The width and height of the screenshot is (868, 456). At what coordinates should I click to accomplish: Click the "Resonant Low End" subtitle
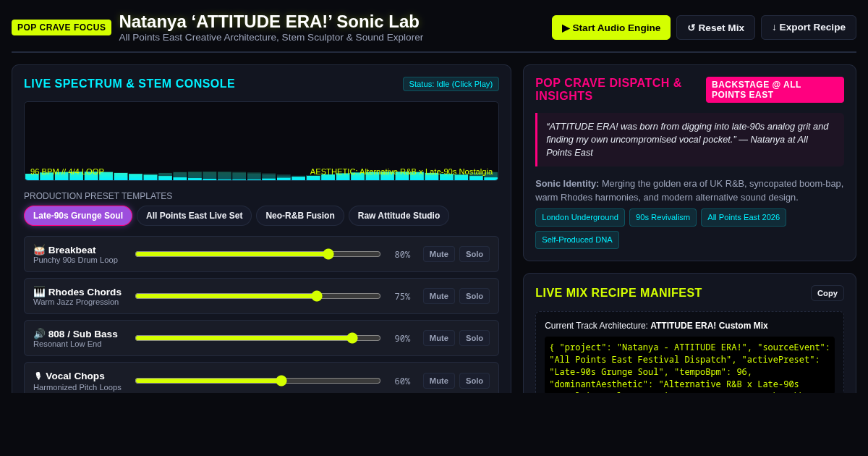(67, 344)
